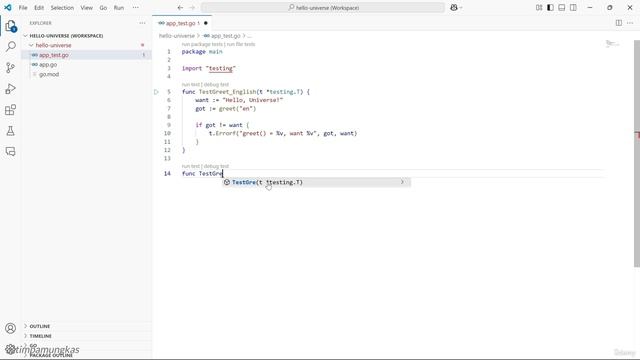Image resolution: width=640 pixels, height=360 pixels.
Task: Accept the TestGre(t *testing.T) suggestion
Action: [316, 182]
